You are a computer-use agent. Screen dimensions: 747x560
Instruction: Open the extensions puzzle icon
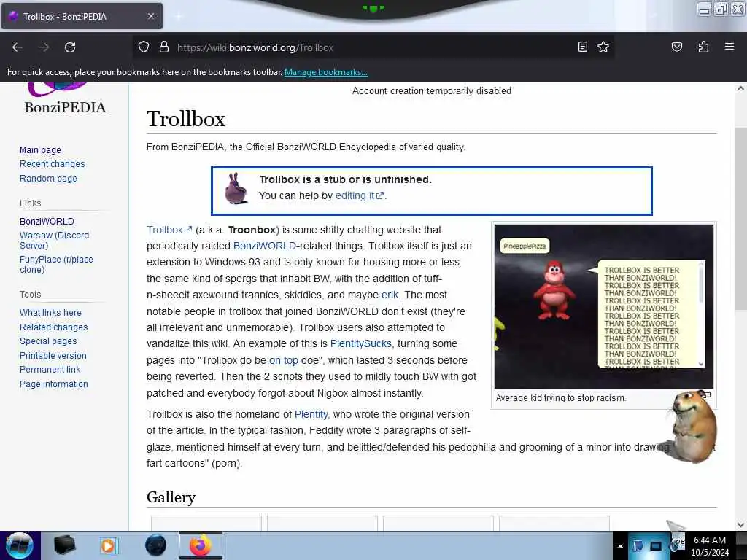[x=703, y=47]
